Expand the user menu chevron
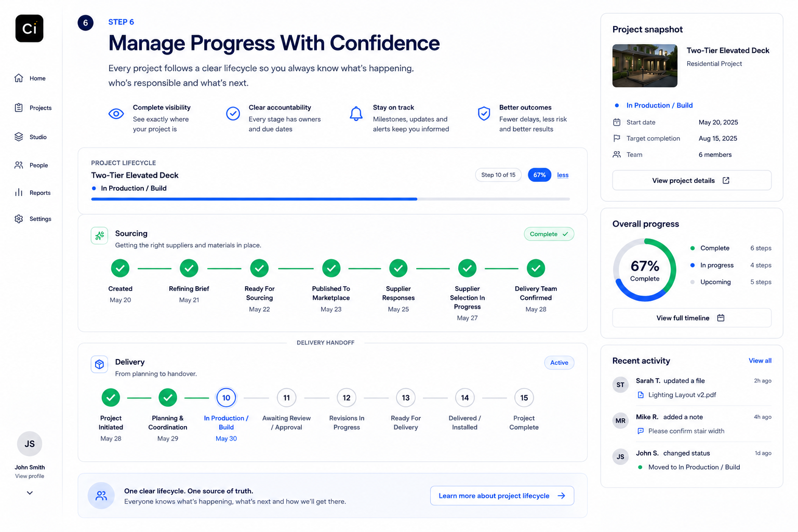The height and width of the screenshot is (532, 798). [x=30, y=493]
